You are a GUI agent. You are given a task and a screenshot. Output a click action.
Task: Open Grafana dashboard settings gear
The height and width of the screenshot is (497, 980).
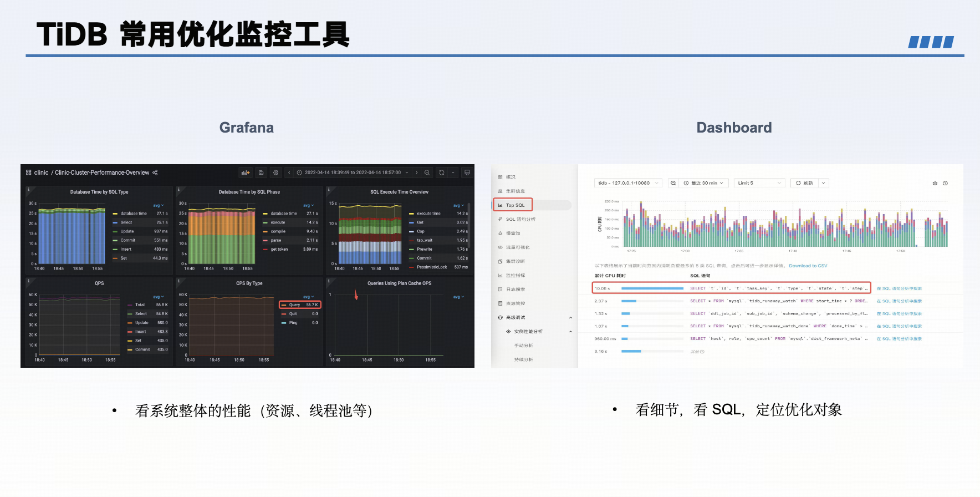(x=275, y=173)
